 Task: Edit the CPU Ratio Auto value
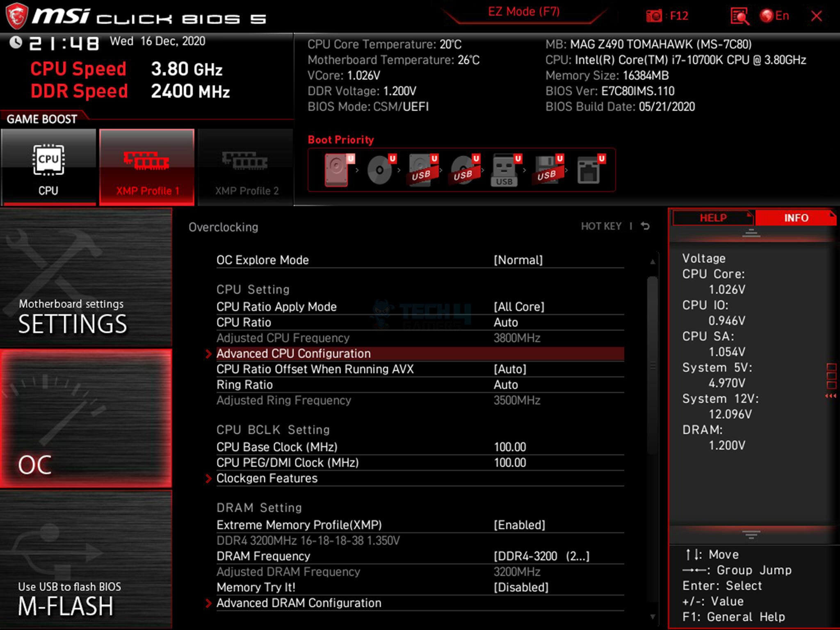tap(506, 322)
